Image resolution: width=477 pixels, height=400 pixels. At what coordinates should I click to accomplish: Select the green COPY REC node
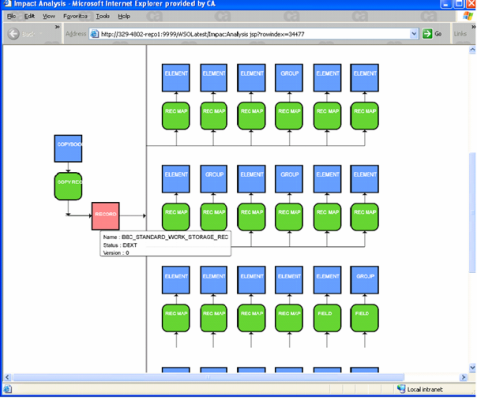click(68, 186)
